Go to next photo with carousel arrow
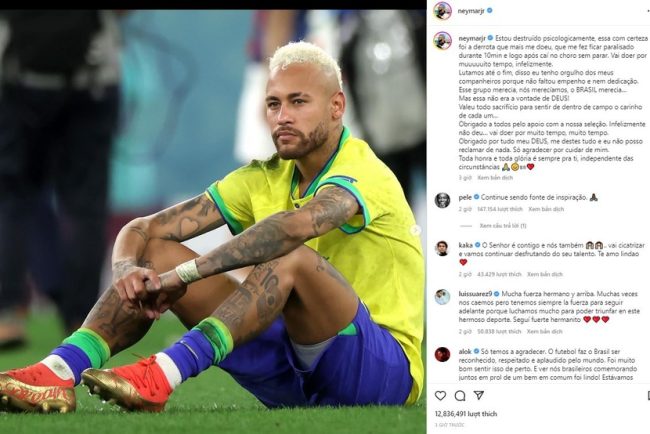Image resolution: width=650 pixels, height=434 pixels. coord(416,230)
